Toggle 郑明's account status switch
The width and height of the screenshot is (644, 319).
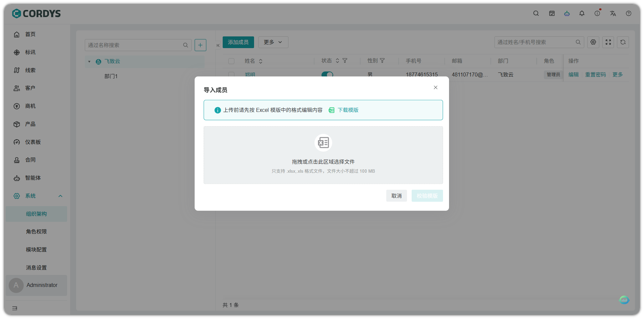click(327, 74)
